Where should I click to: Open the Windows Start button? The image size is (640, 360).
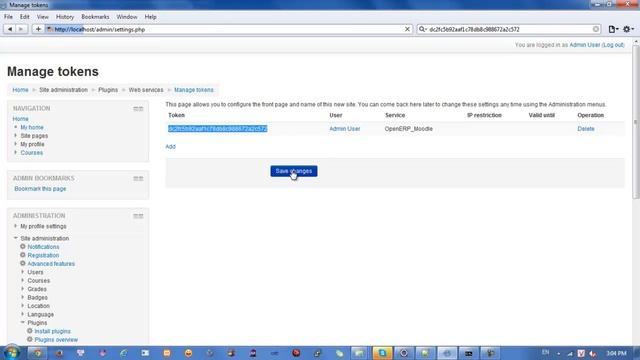(11, 353)
